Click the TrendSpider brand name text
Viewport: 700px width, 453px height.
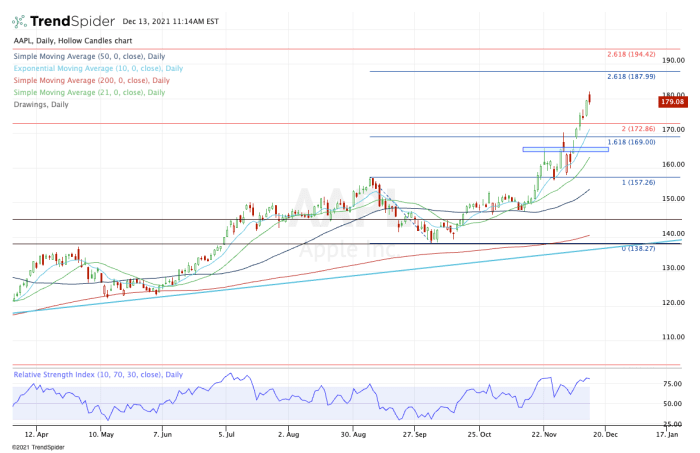pos(72,21)
